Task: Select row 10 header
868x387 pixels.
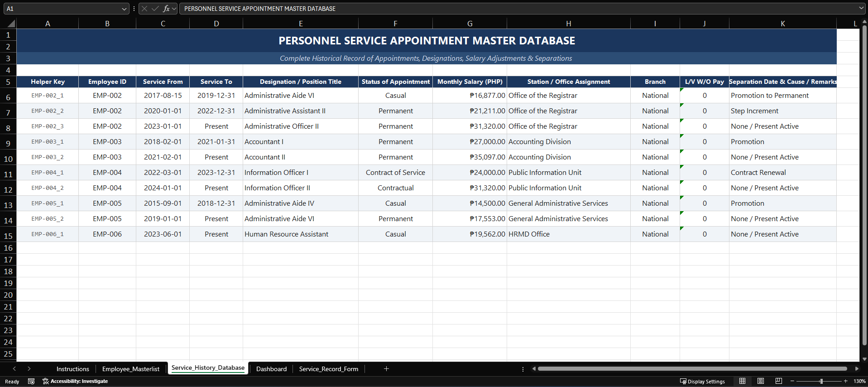Action: (8, 157)
